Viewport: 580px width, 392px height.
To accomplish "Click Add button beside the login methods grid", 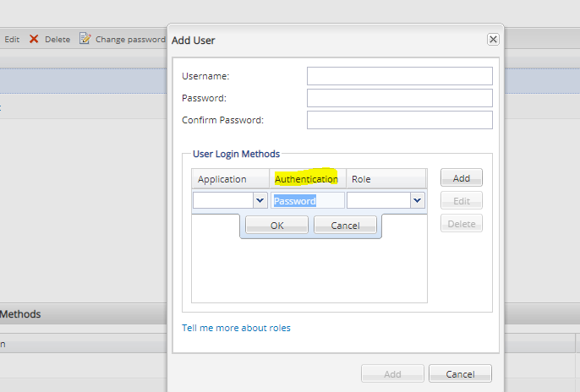I will tap(461, 178).
